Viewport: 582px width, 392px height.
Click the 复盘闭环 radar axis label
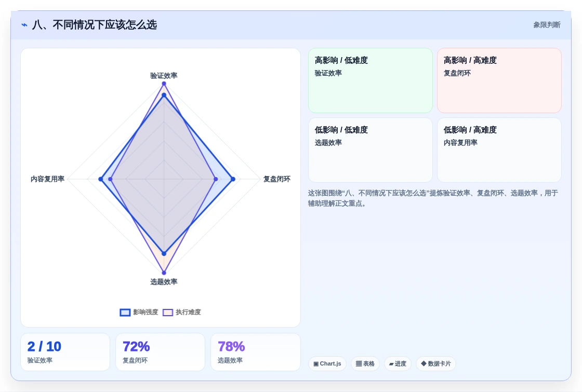(x=277, y=179)
